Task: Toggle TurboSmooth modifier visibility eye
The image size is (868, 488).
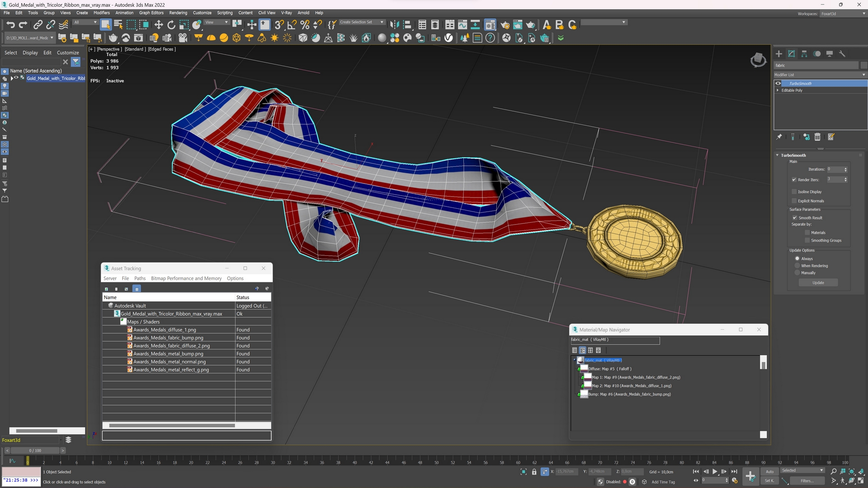Action: click(778, 84)
